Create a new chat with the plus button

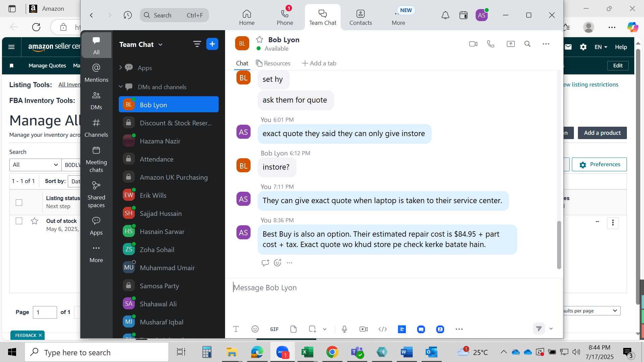point(212,44)
